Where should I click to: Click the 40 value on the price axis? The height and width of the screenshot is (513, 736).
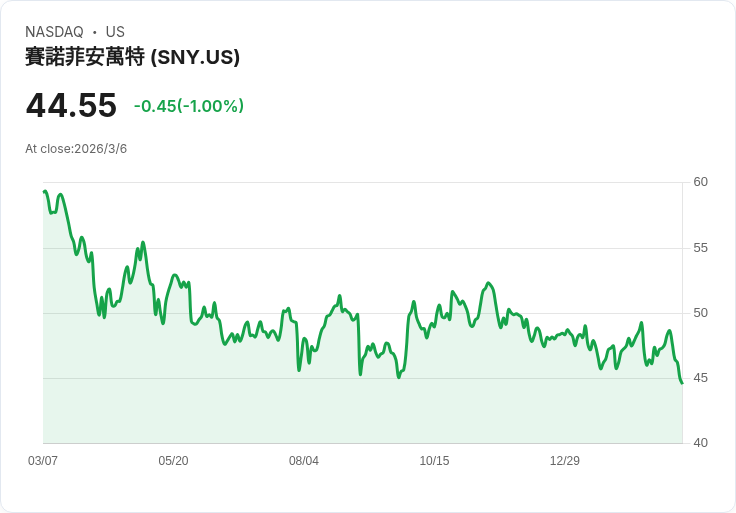click(x=700, y=443)
